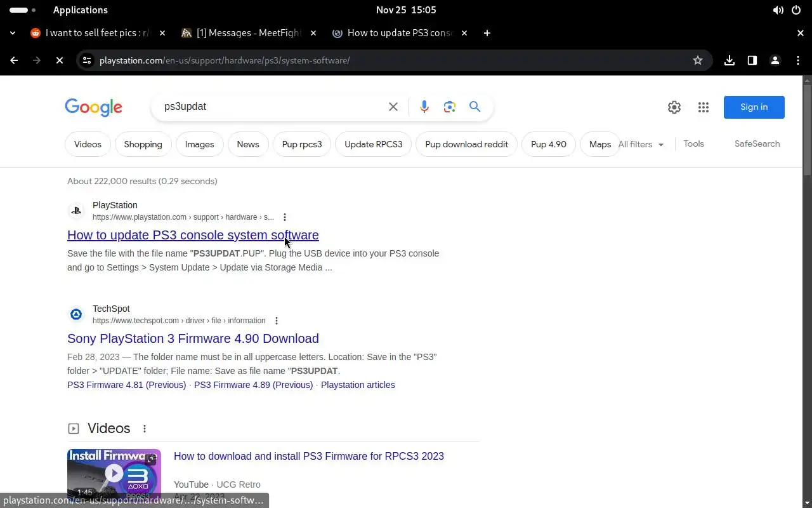The height and width of the screenshot is (508, 812).
Task: Open the search Tools options
Action: (693, 144)
